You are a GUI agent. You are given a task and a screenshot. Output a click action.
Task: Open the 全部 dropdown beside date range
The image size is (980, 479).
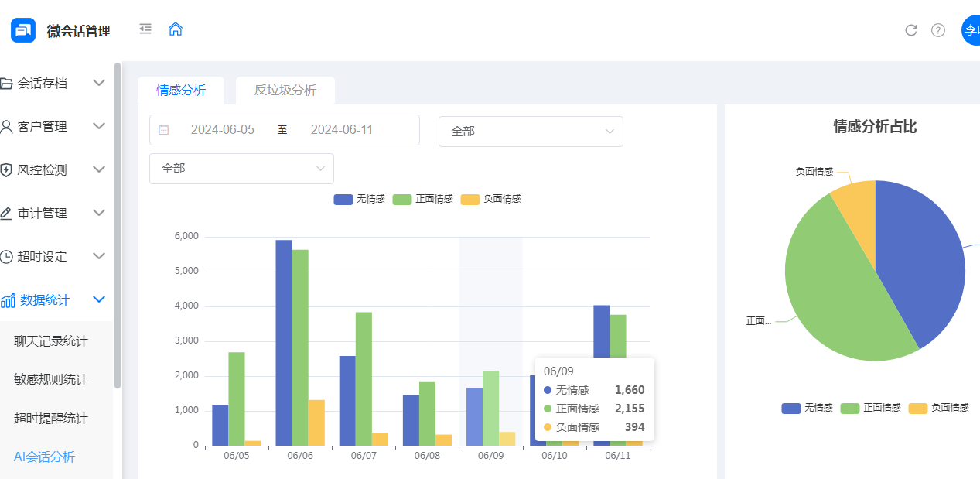tap(531, 132)
